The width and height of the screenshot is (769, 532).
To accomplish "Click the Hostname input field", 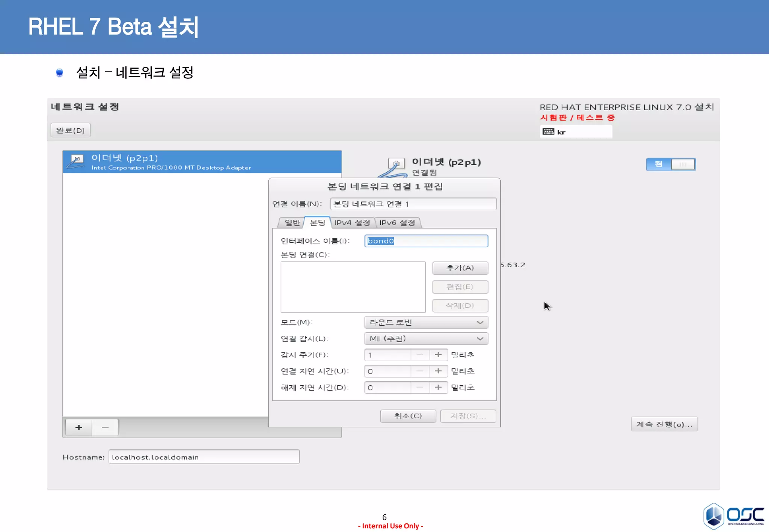I will 204,457.
